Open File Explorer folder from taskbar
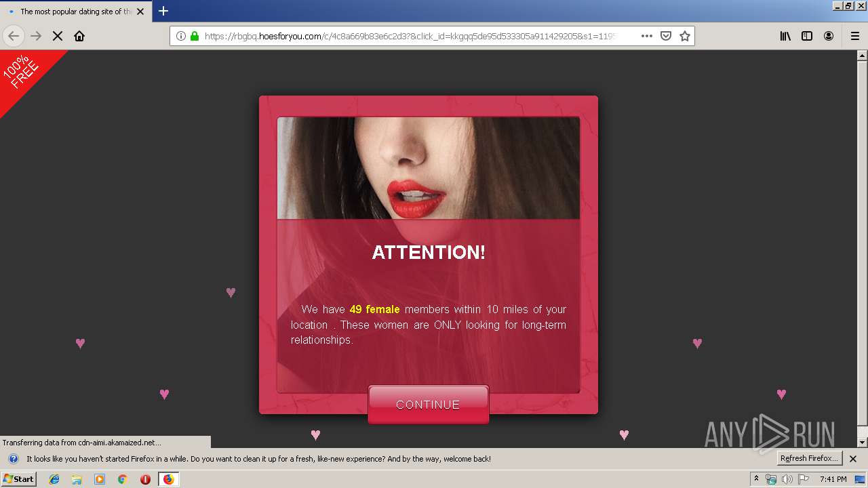Screen dimensions: 868x488 (77, 479)
